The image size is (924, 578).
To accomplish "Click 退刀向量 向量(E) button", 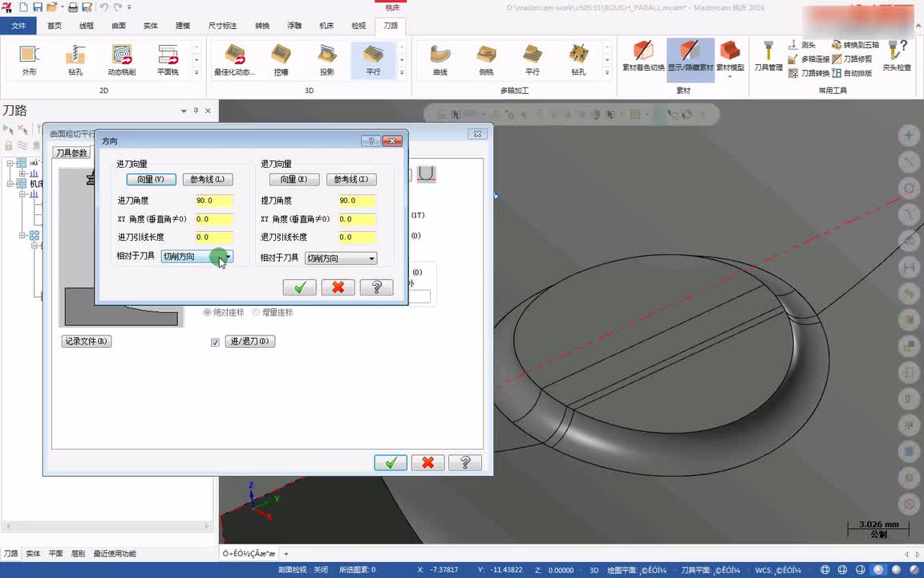I will (294, 179).
